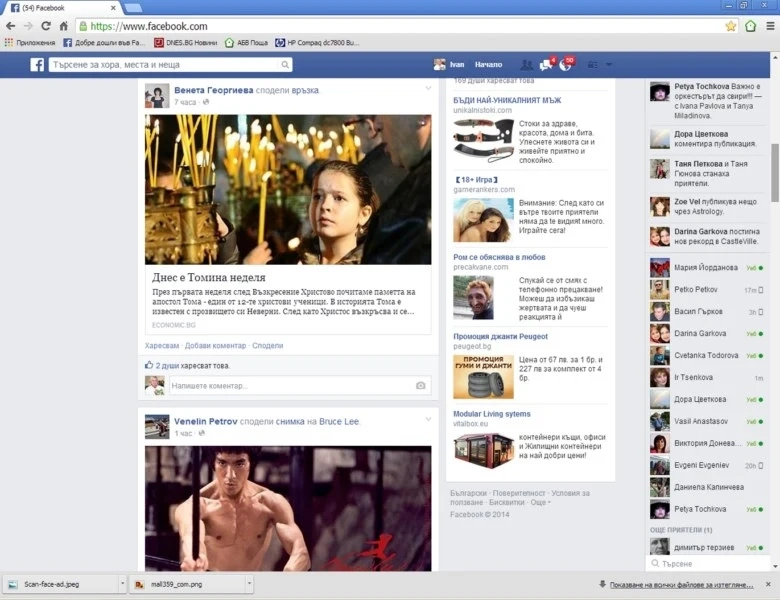Image resolution: width=780 pixels, height=600 pixels.
Task: Open chat with димитър терзиев
Action: point(706,547)
